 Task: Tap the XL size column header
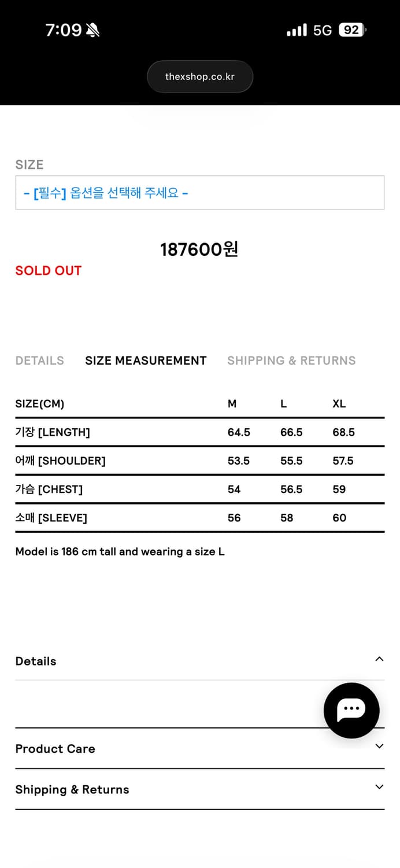(x=339, y=404)
